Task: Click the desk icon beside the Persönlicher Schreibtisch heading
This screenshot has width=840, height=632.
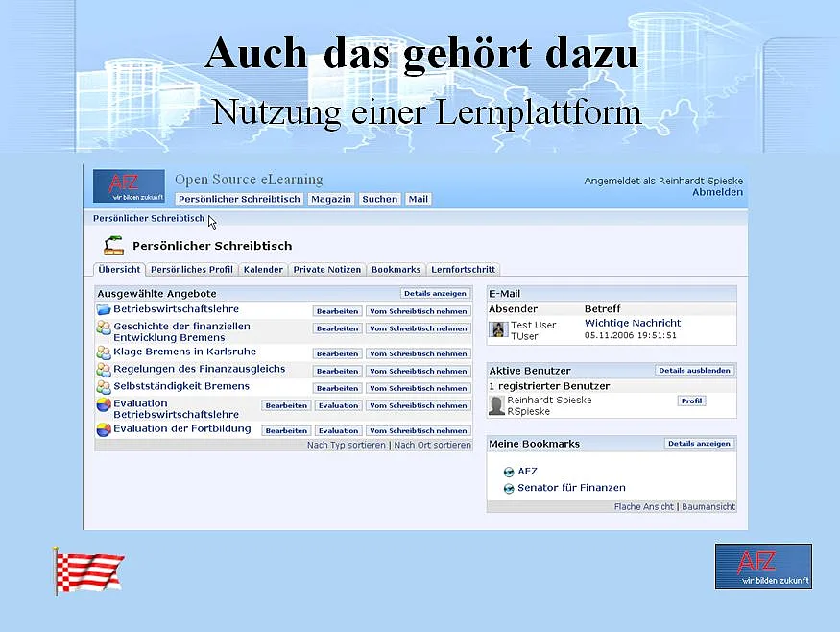Action: point(113,245)
